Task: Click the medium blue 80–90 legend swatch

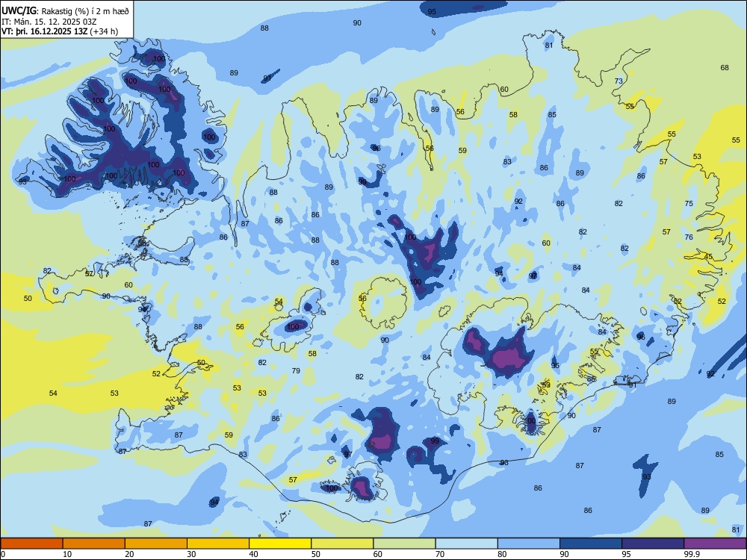Action: click(529, 544)
